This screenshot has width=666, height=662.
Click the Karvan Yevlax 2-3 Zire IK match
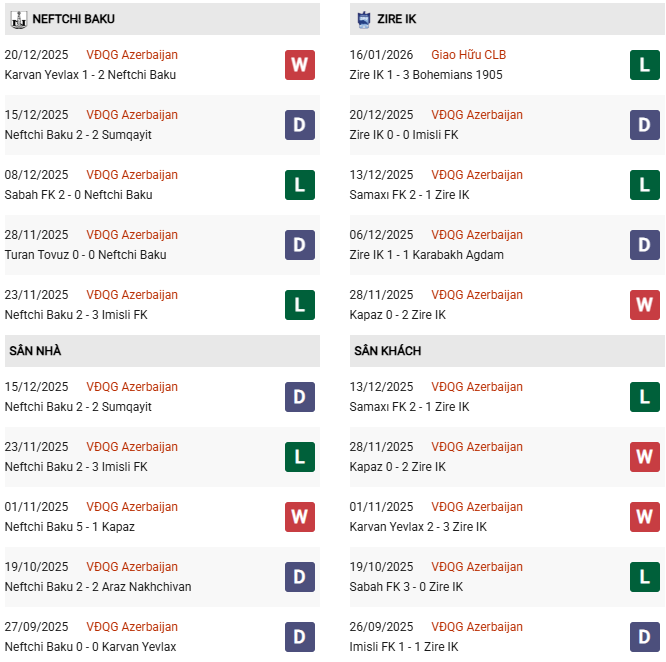tap(418, 527)
